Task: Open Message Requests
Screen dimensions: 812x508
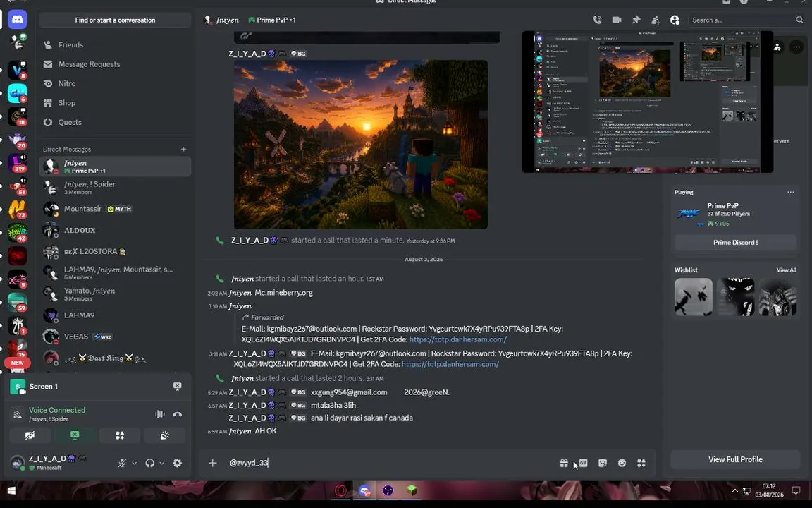Action: tap(115, 64)
